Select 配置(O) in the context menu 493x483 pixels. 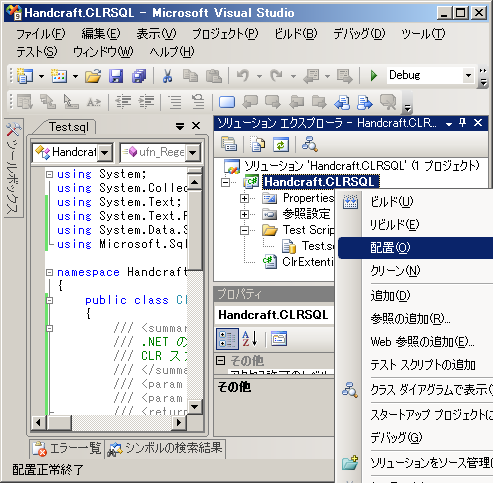[x=415, y=248]
